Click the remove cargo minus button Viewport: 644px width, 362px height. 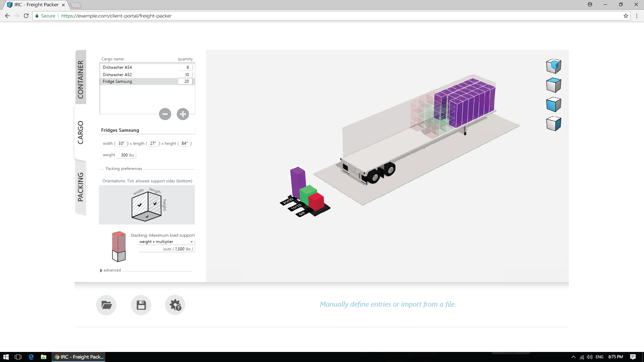pyautogui.click(x=165, y=114)
